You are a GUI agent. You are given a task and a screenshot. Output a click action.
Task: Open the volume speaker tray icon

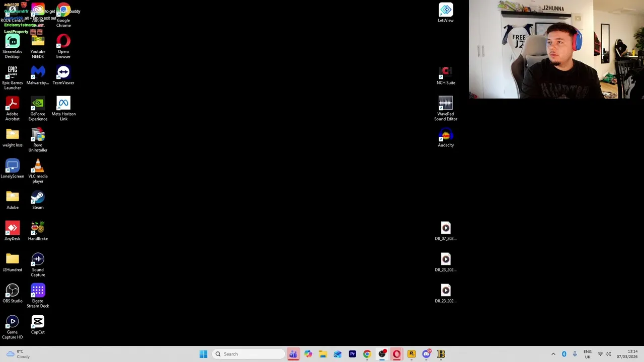pyautogui.click(x=608, y=354)
